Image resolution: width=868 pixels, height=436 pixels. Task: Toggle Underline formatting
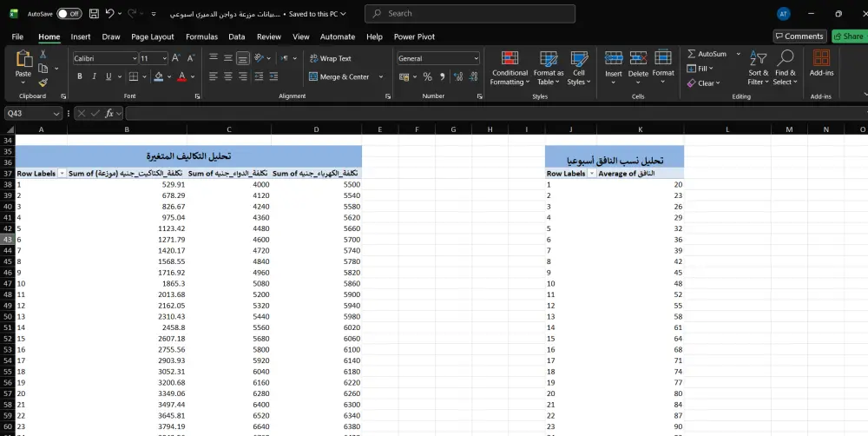[x=108, y=76]
